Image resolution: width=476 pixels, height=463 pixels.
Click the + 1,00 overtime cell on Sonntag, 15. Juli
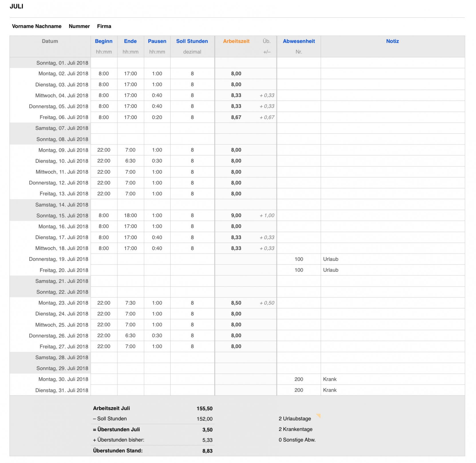[x=267, y=215]
